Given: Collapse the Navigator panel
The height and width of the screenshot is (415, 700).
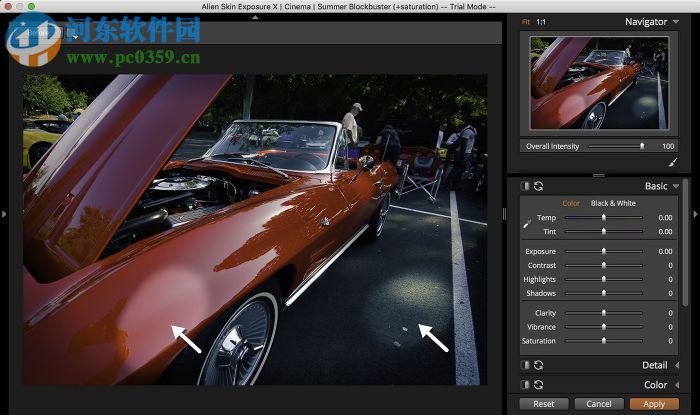Looking at the screenshot, I should click(x=675, y=22).
